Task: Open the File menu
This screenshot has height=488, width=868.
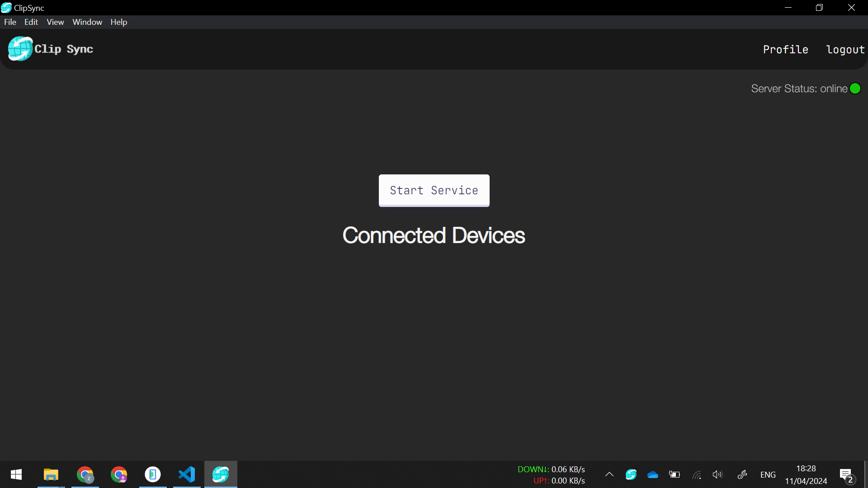Action: pyautogui.click(x=10, y=22)
